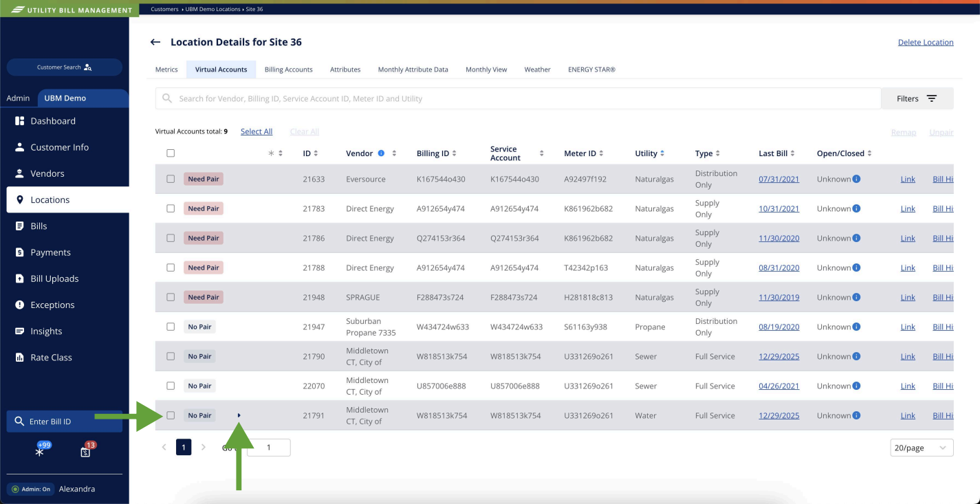Click the Go to page number box
Image resolution: width=980 pixels, height=504 pixels.
point(268,448)
